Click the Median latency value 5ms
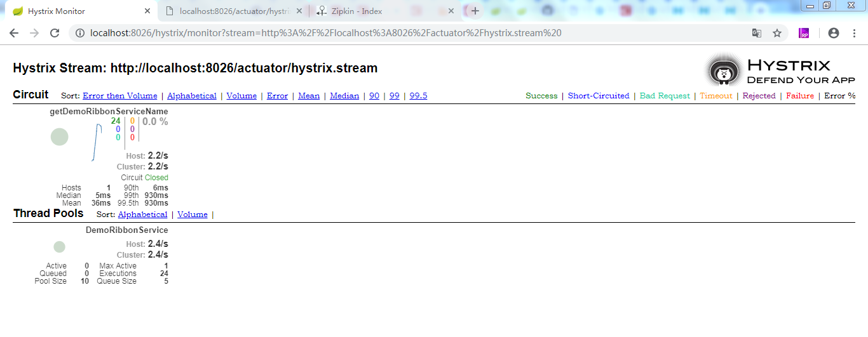Image resolution: width=868 pixels, height=337 pixels. [103, 195]
